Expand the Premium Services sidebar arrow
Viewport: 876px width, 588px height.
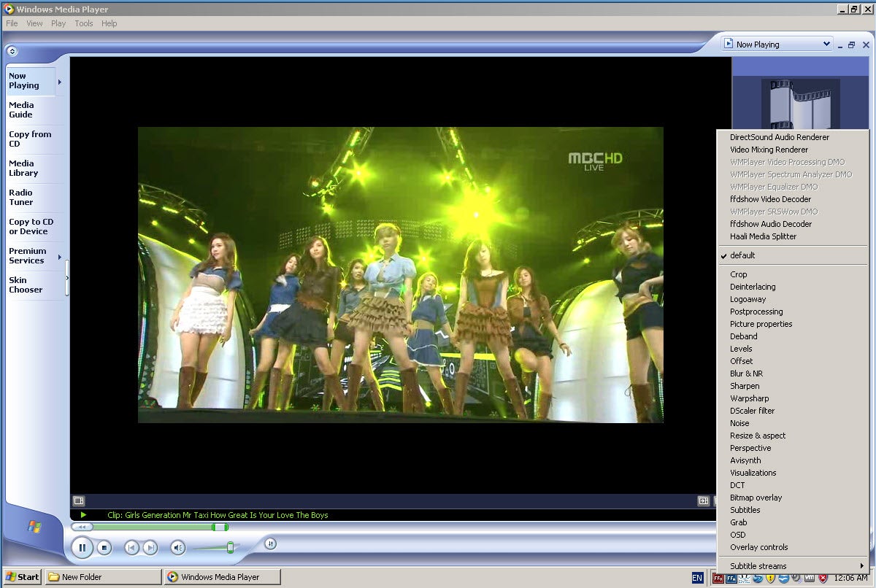60,257
